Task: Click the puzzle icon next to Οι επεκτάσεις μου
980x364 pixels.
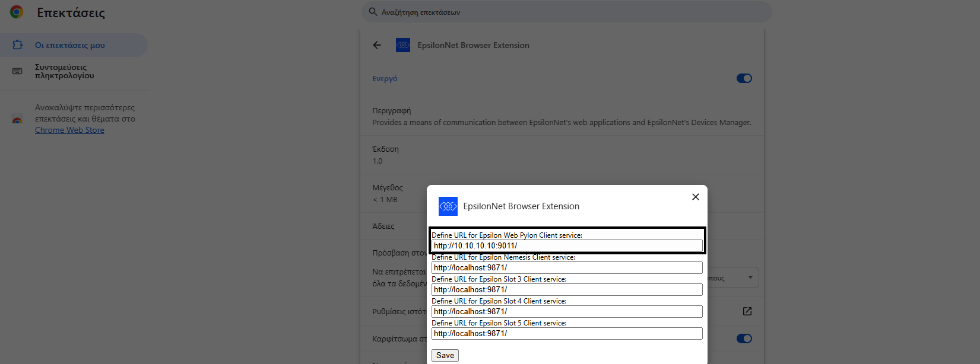Action: (17, 45)
